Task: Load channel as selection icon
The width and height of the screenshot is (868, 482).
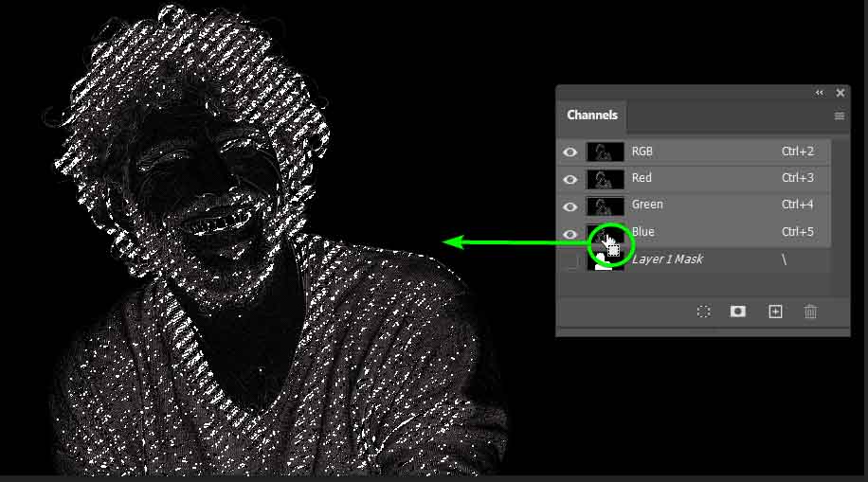Action: tap(703, 312)
